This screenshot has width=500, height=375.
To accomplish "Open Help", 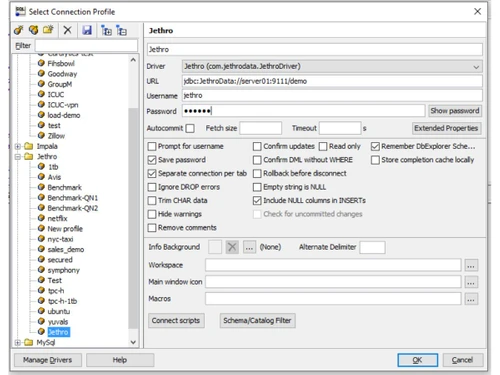I will [120, 360].
